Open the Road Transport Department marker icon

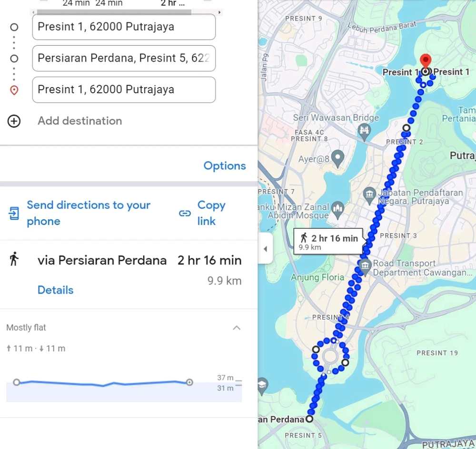[x=365, y=267]
